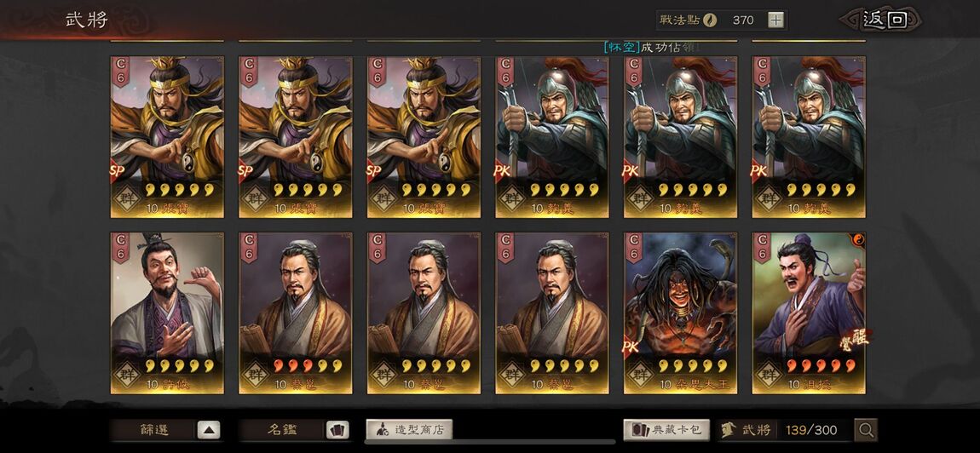This screenshot has width=980, height=453.
Task: Tap the helmet icon beside 武將 139/300
Action: click(728, 430)
